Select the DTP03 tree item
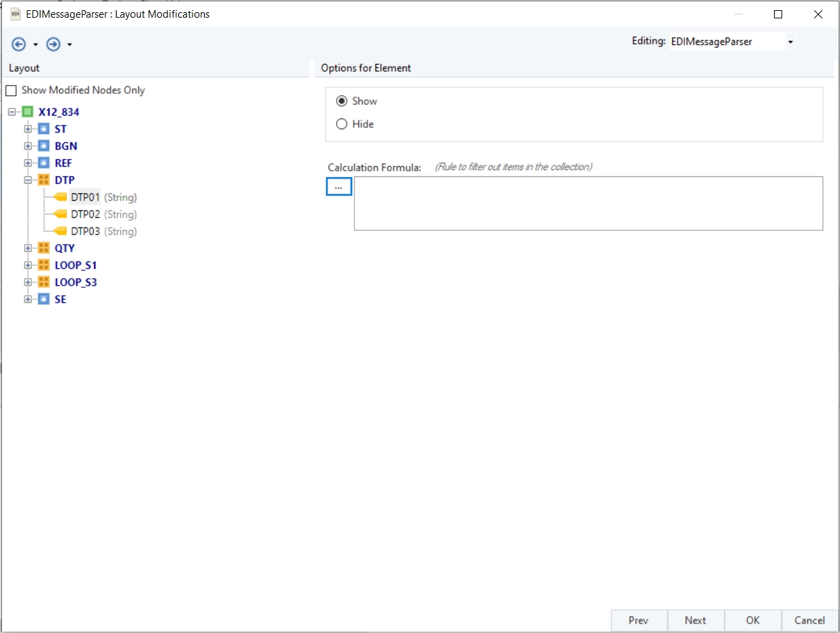Image resolution: width=840 pixels, height=633 pixels. (x=86, y=231)
